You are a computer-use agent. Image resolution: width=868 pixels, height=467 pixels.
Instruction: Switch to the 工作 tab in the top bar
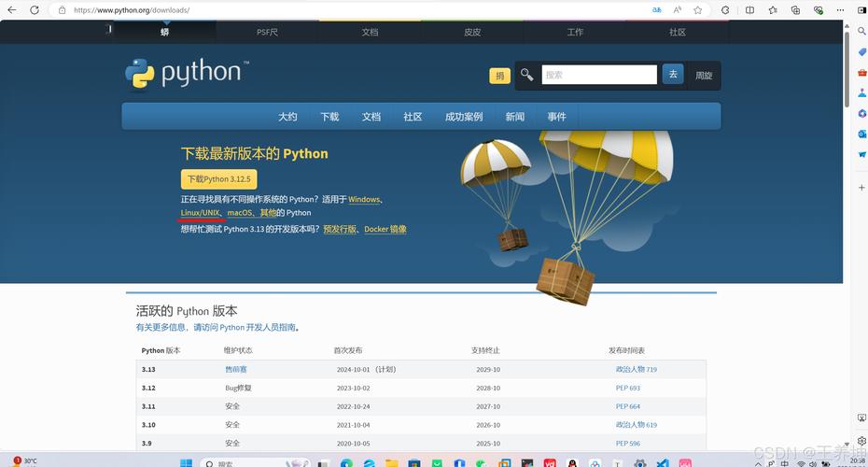point(575,32)
